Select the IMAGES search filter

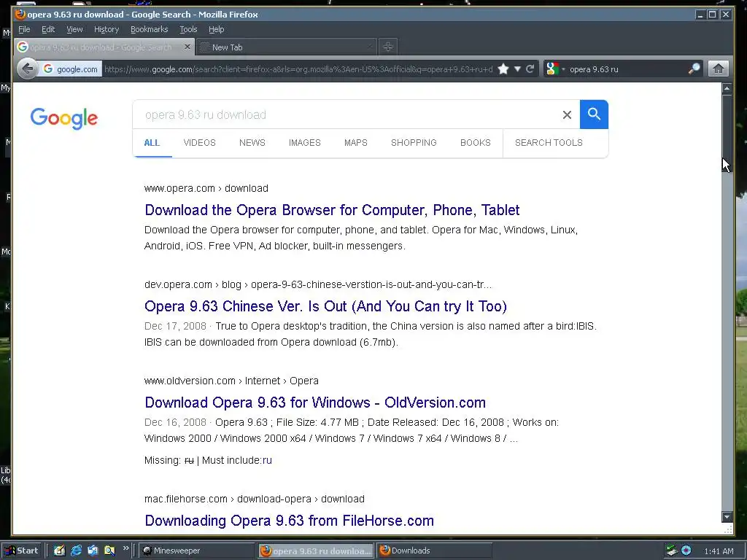(304, 143)
